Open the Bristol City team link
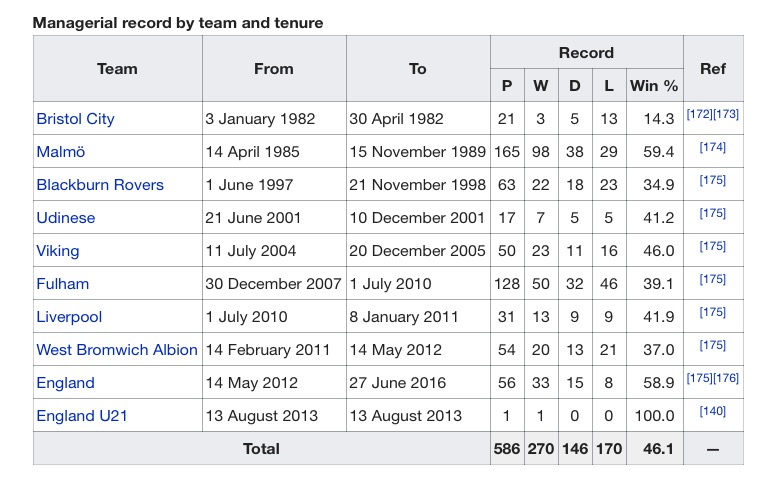The image size is (765, 480). (x=75, y=119)
